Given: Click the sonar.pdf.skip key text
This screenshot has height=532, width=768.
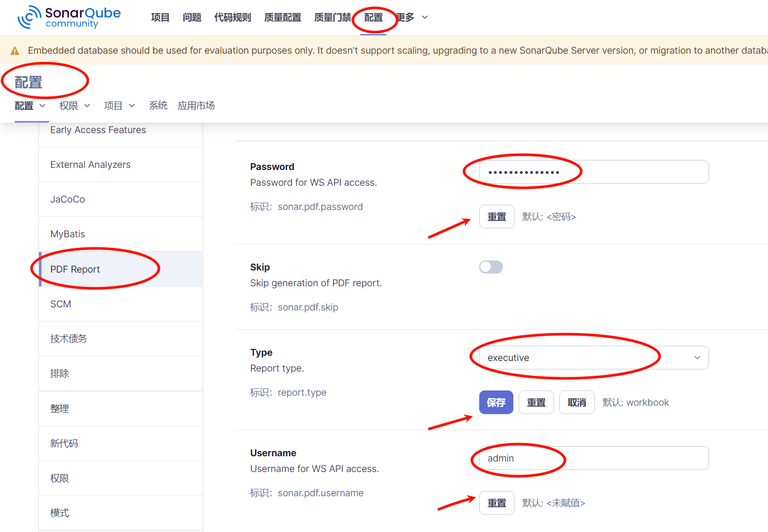Looking at the screenshot, I should (308, 307).
